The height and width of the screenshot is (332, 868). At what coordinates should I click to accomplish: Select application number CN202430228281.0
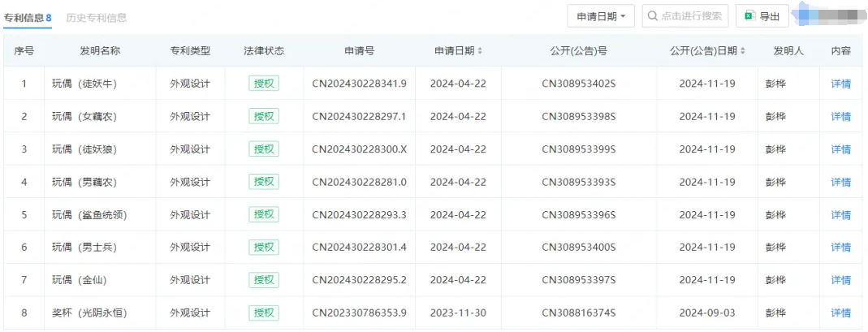359,182
